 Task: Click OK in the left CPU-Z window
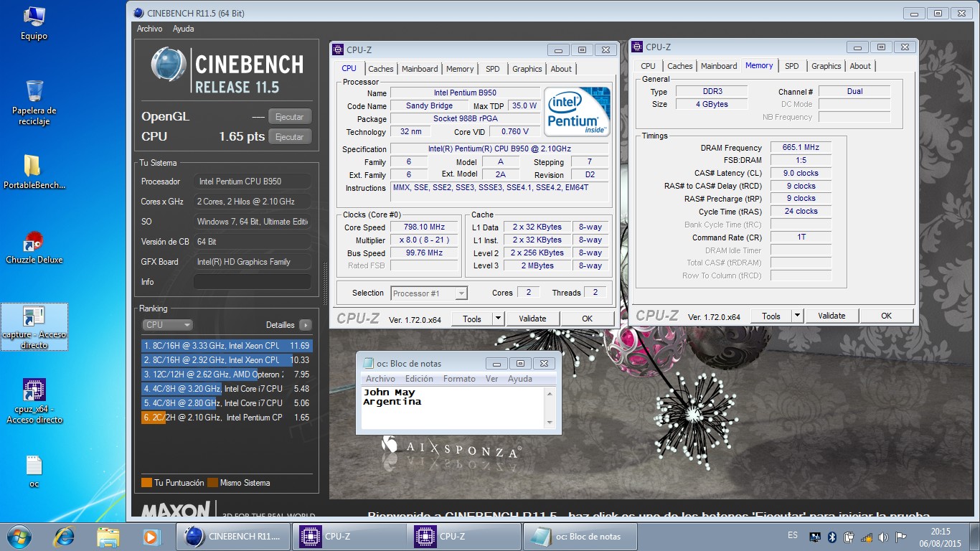(x=587, y=319)
